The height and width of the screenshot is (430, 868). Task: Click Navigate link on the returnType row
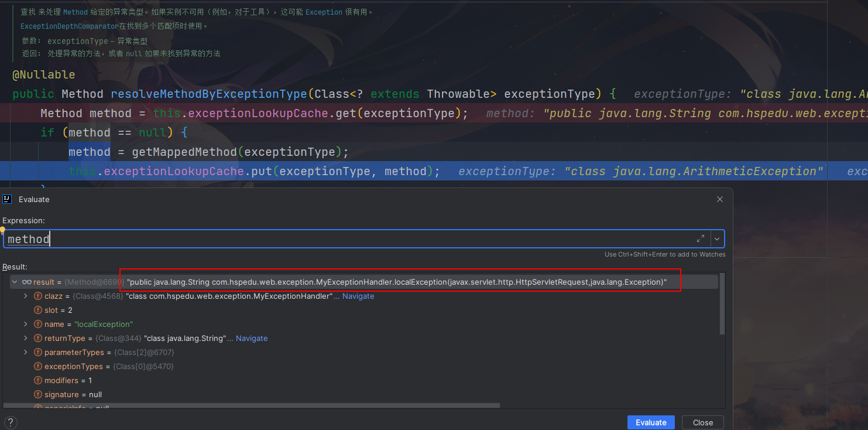click(x=252, y=338)
